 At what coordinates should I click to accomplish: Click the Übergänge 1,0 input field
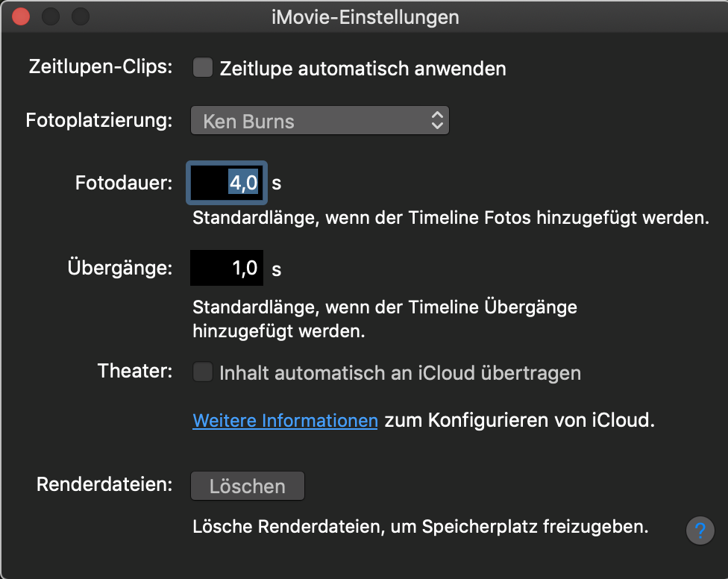(x=227, y=268)
